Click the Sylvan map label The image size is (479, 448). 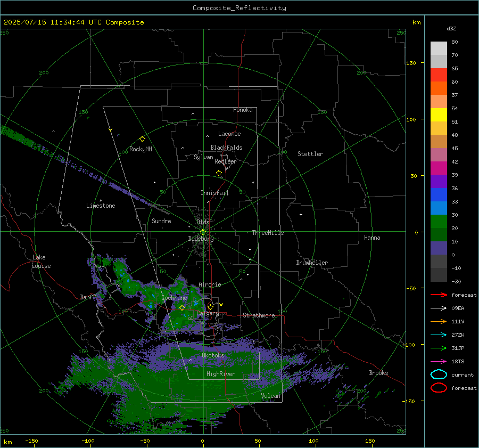coord(203,157)
